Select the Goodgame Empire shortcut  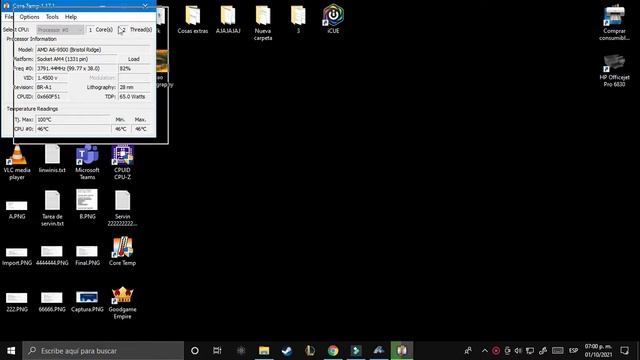(122, 303)
